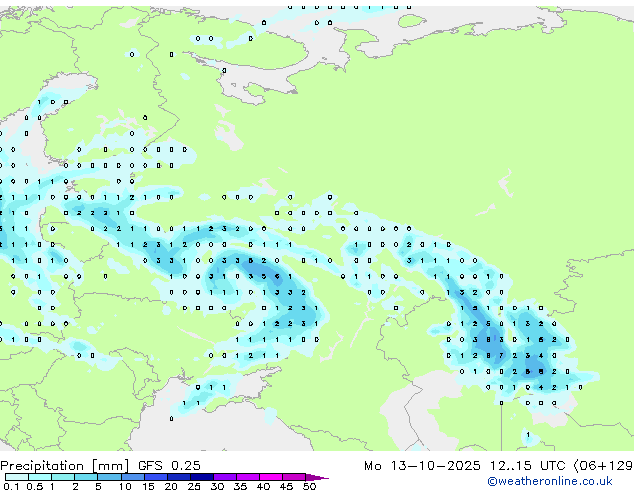Click the 15–20 mm legend color box
Image resolution: width=634 pixels, height=490 pixels.
[x=156, y=477]
